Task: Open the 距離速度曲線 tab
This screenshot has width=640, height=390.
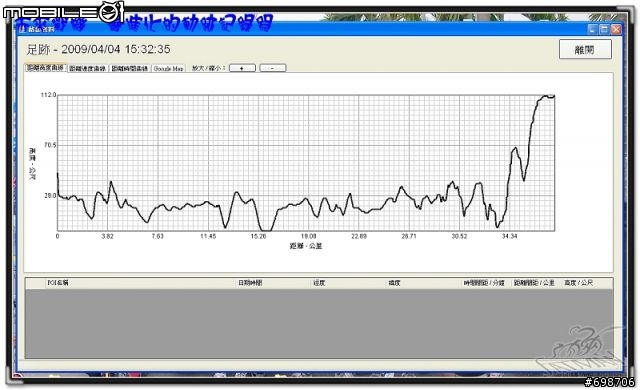Action: pos(87,69)
